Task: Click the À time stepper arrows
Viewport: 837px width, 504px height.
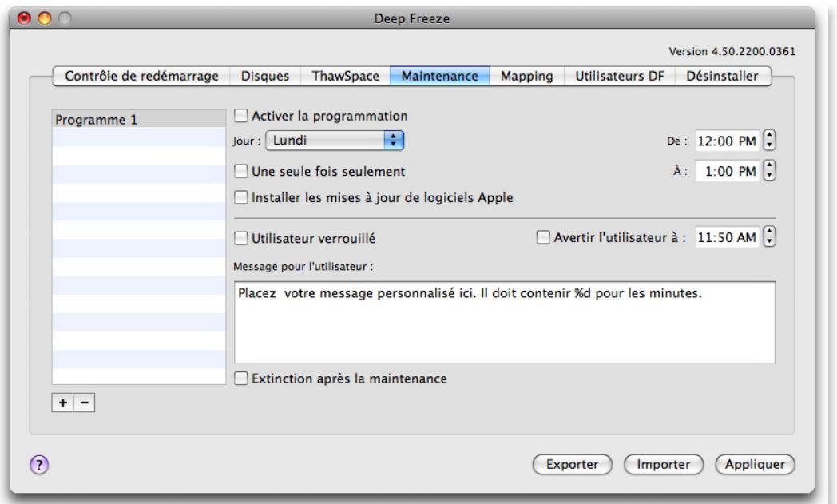Action: tap(769, 171)
